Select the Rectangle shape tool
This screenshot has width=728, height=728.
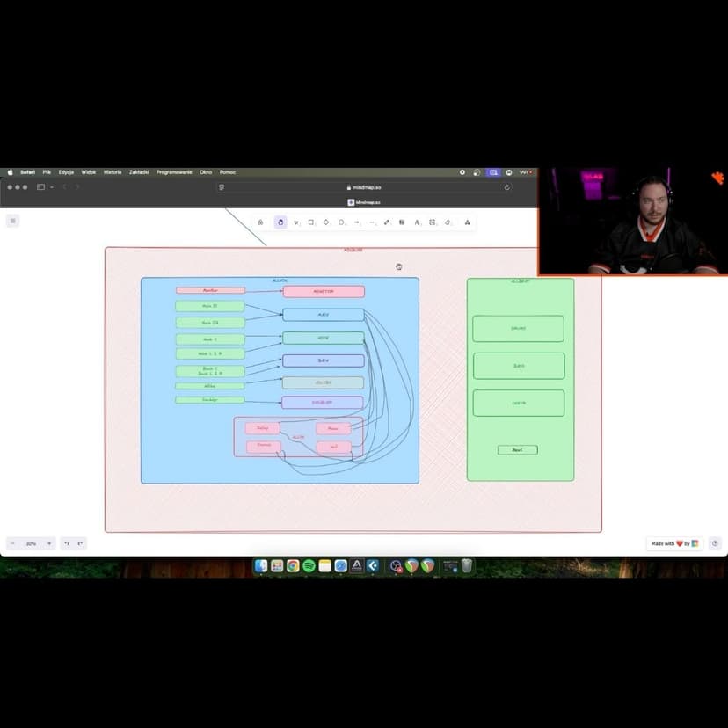(x=310, y=222)
